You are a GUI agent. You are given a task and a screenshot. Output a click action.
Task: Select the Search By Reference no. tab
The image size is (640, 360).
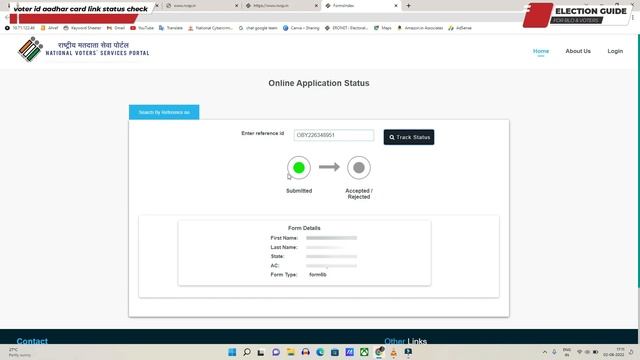click(x=164, y=112)
